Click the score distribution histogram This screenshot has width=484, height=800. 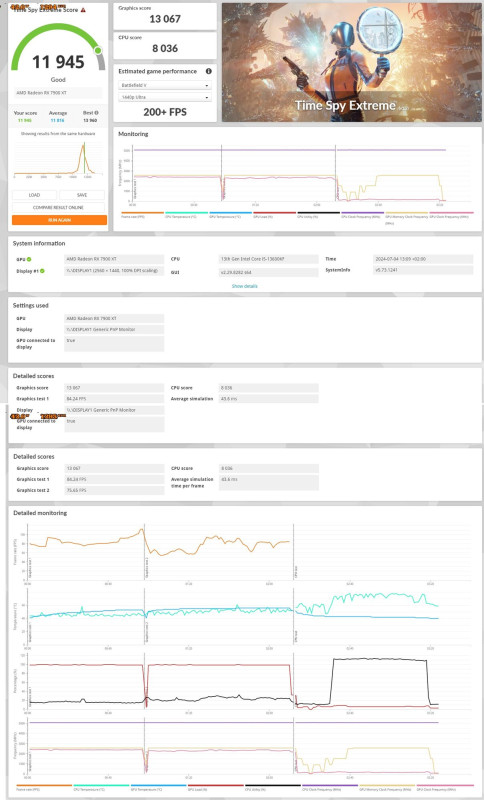click(58, 159)
